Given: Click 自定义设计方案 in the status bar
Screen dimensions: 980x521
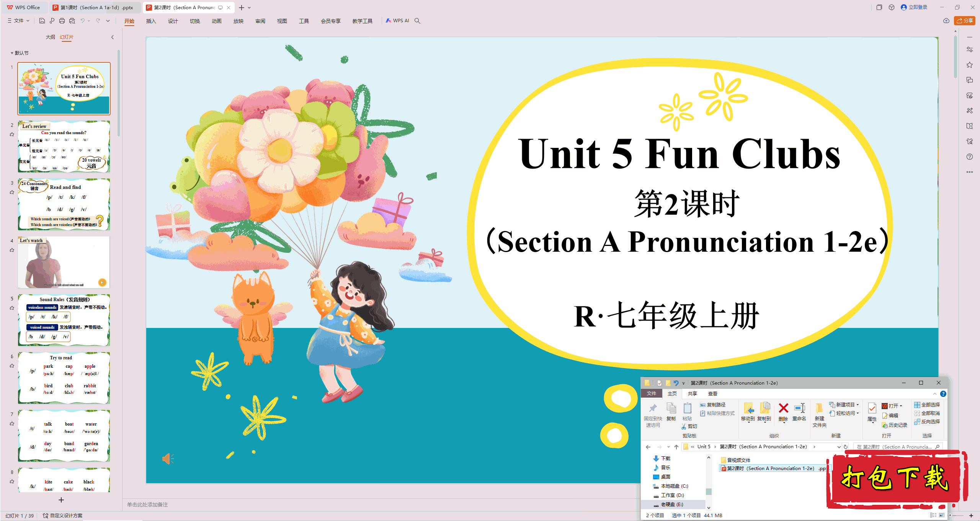Looking at the screenshot, I should coord(63,516).
